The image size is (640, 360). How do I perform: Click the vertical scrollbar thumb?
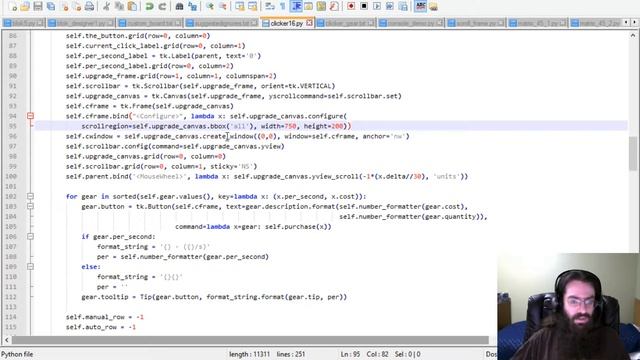click(x=633, y=153)
